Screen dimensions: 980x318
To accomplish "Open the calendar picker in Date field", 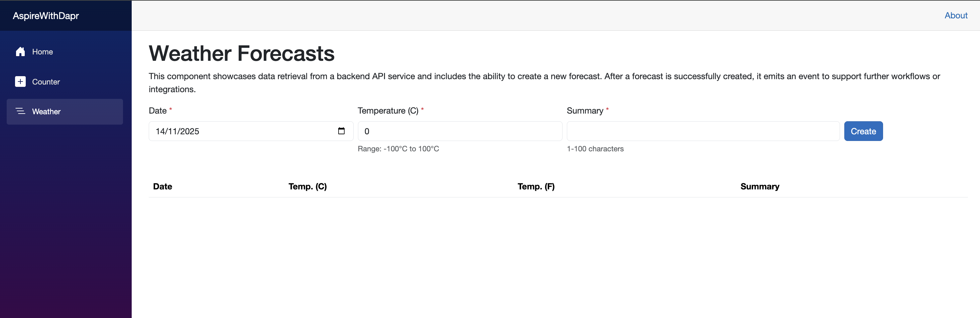I will 341,131.
